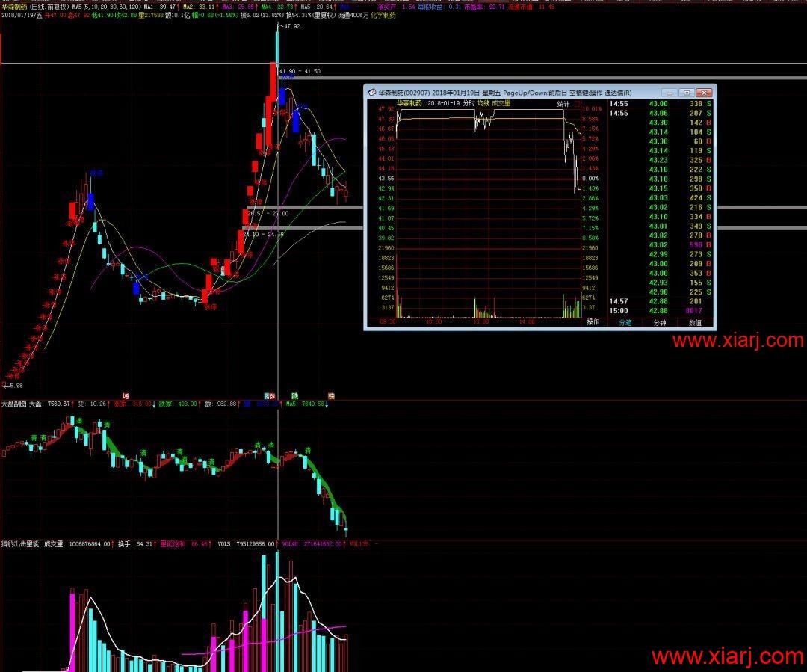Viewport: 807px width, 672px height.
Task: Click the 成交量: 1006876864.00 value
Action: tap(77, 543)
